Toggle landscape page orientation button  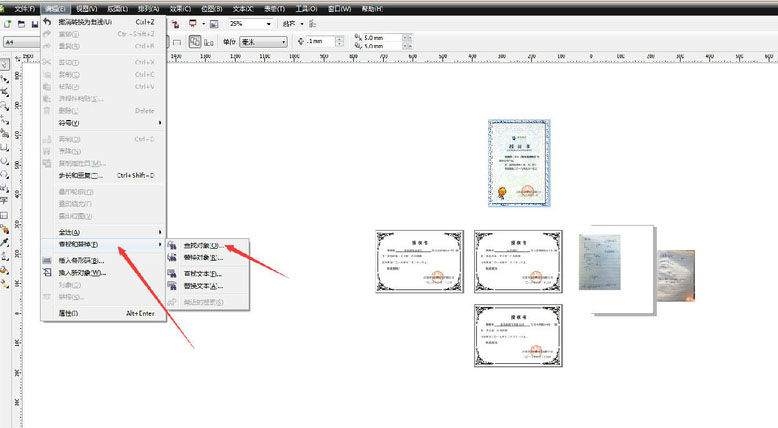177,42
